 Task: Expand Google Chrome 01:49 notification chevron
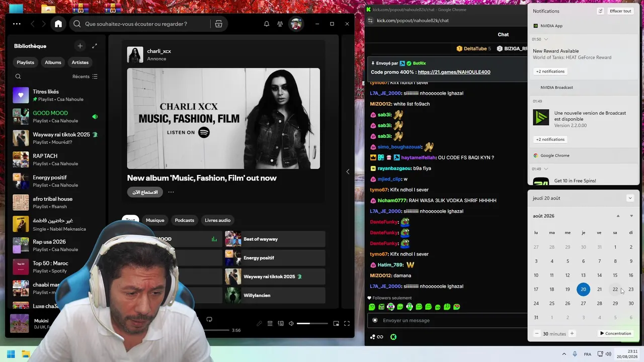pyautogui.click(x=546, y=169)
